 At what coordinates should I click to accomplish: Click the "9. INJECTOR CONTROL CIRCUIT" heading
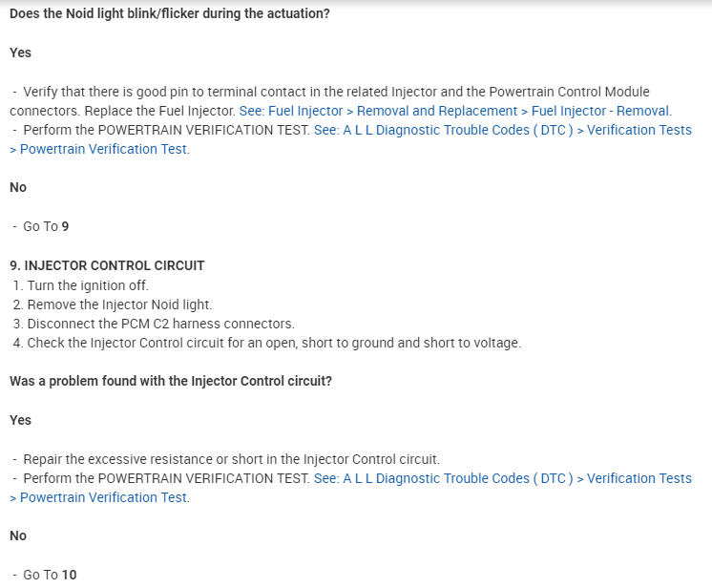107,265
